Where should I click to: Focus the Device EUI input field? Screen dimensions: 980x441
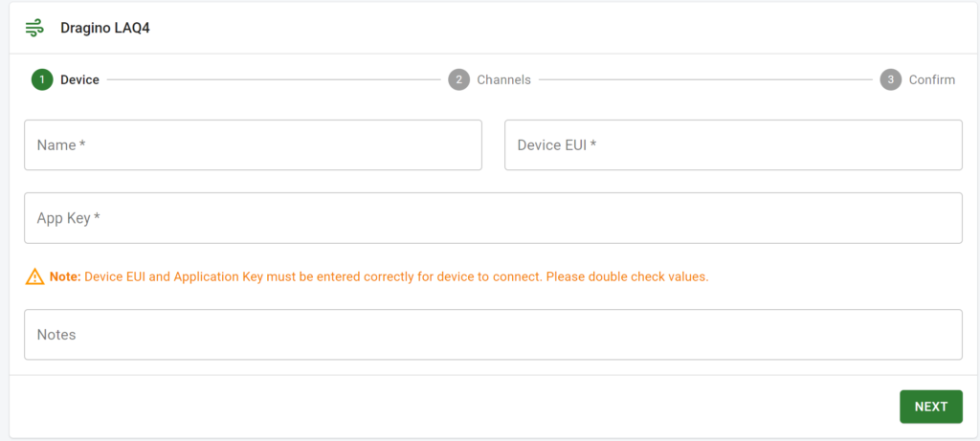(733, 144)
